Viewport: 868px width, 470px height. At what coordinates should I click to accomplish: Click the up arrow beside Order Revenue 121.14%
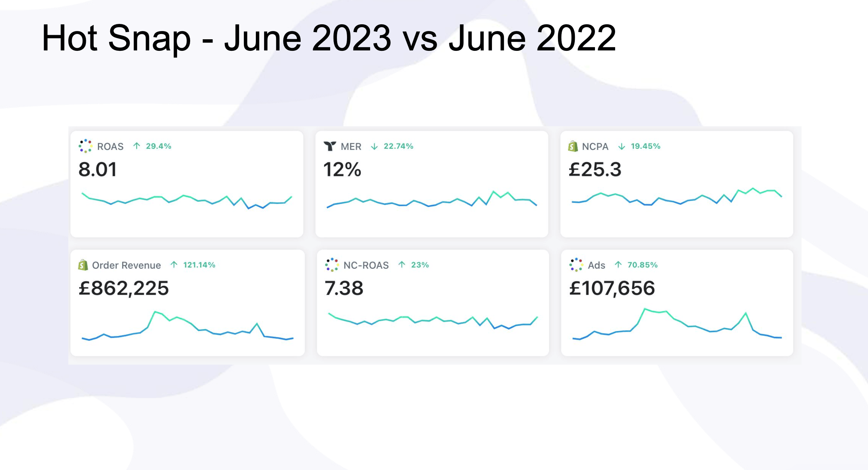click(174, 265)
